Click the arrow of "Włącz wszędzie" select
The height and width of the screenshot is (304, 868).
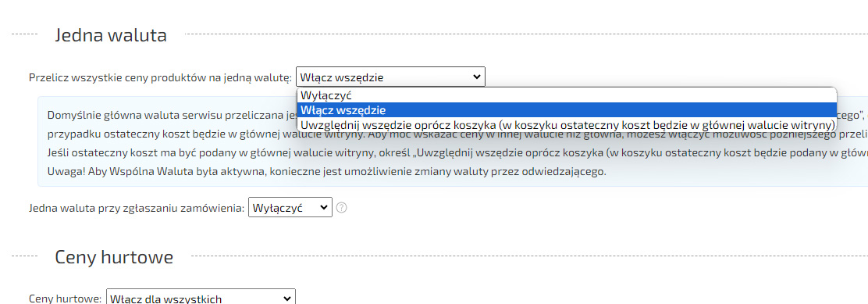tap(477, 77)
